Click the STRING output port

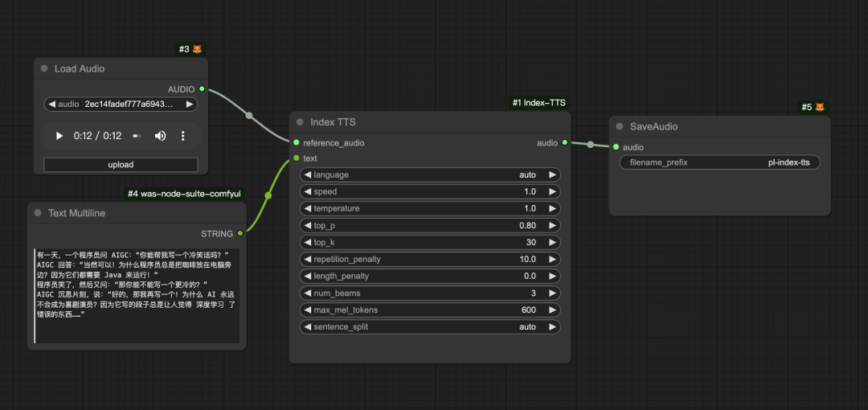click(240, 234)
